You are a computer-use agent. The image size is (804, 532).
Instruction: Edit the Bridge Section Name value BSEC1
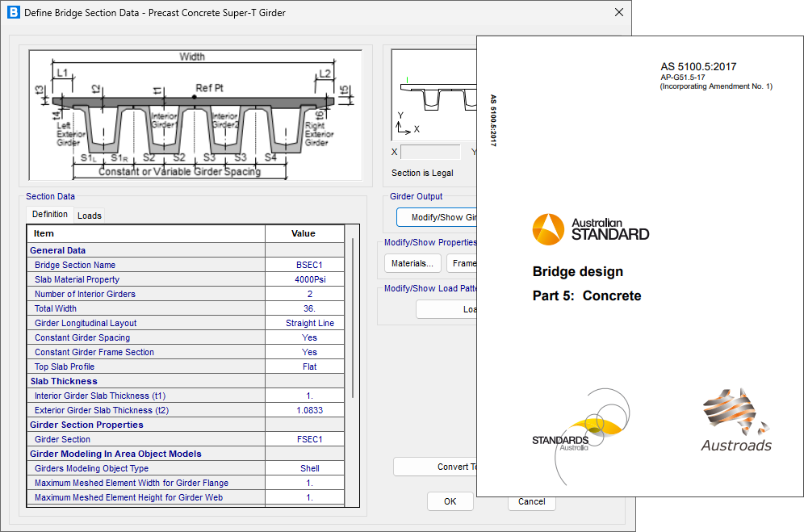point(309,265)
